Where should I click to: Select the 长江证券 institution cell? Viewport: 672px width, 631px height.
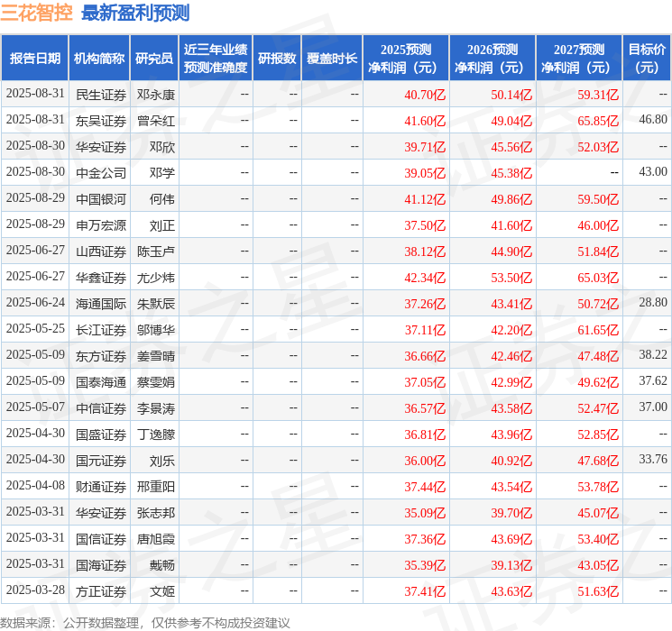(x=101, y=330)
